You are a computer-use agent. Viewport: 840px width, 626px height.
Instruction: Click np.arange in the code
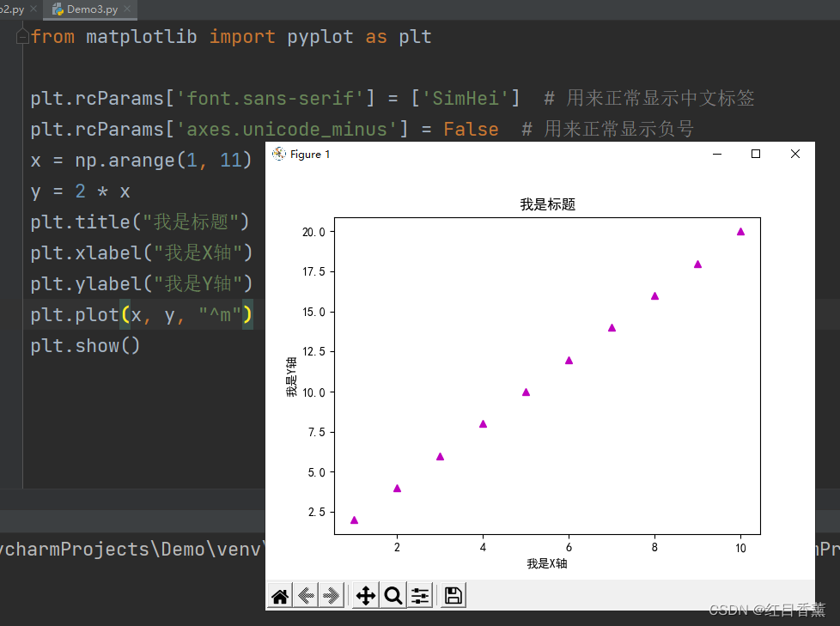[125, 160]
